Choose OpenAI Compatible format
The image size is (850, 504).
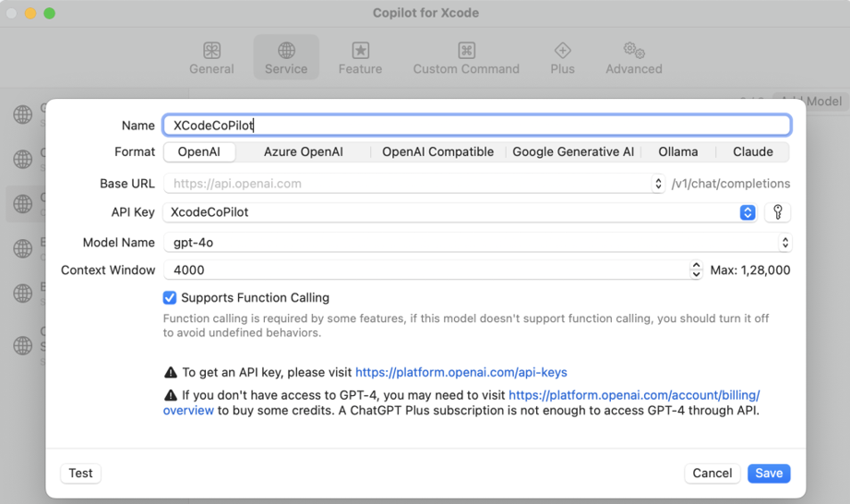(x=437, y=151)
